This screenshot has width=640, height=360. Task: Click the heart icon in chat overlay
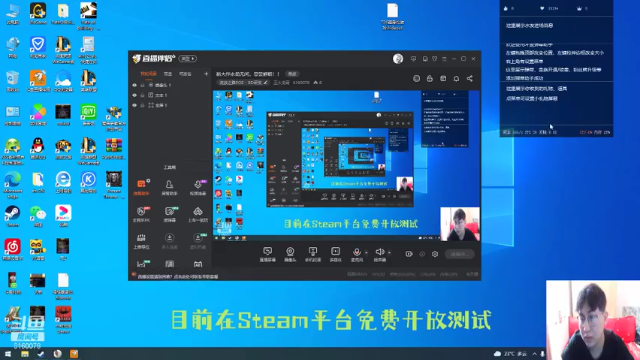(x=542, y=8)
